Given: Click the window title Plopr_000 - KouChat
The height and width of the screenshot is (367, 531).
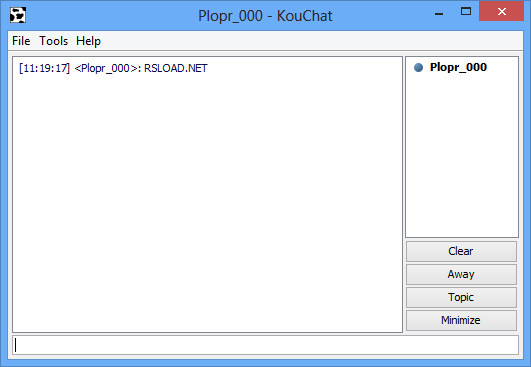Looking at the screenshot, I should (x=265, y=16).
